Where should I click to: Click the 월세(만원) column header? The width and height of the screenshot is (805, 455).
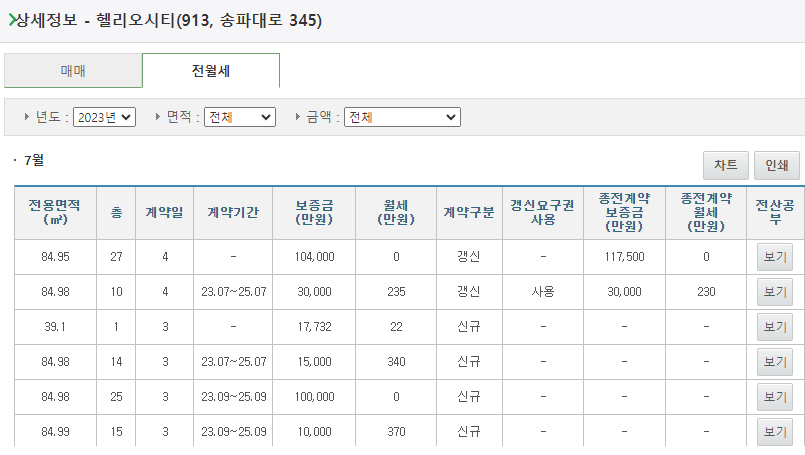tap(396, 213)
